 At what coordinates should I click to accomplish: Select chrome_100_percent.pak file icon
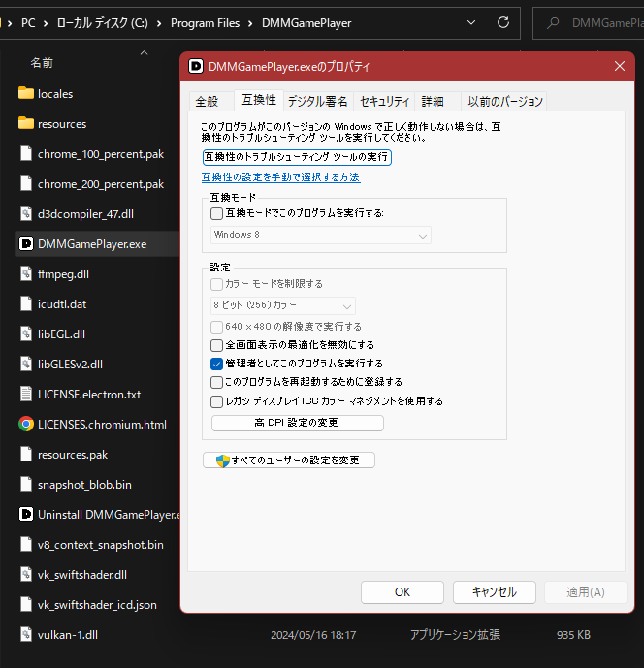click(x=26, y=153)
